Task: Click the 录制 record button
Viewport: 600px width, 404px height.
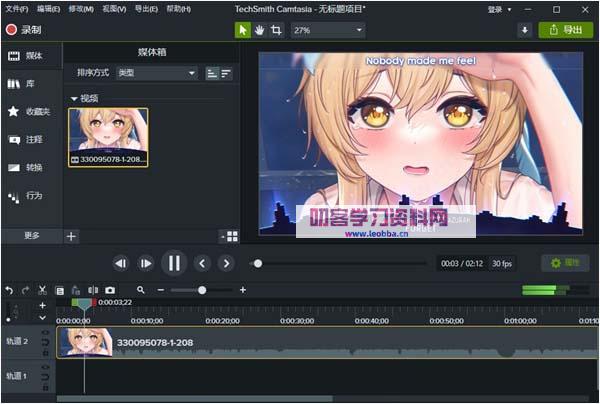Action: tap(24, 30)
